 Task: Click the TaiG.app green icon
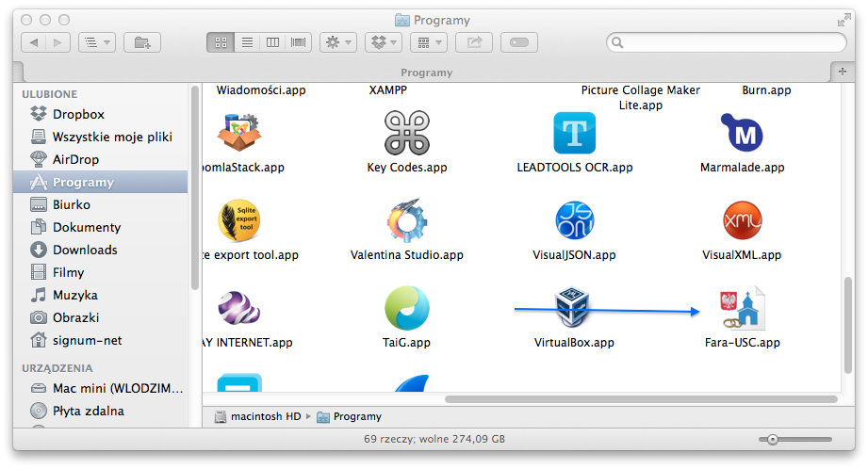pyautogui.click(x=407, y=308)
